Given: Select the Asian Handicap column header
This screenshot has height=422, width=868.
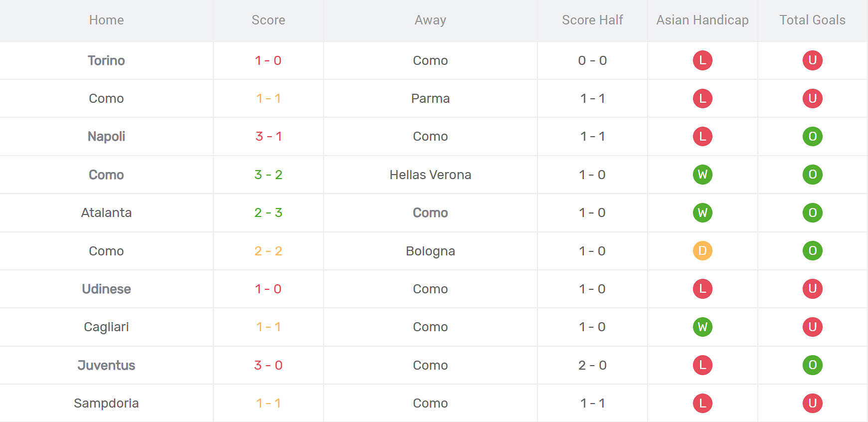Looking at the screenshot, I should 702,20.
